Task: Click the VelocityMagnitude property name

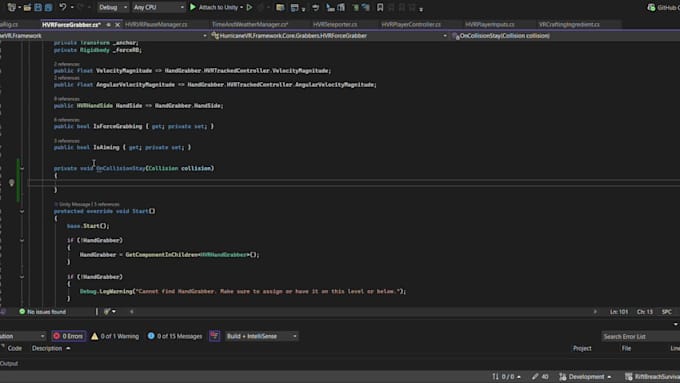Action: pos(124,71)
